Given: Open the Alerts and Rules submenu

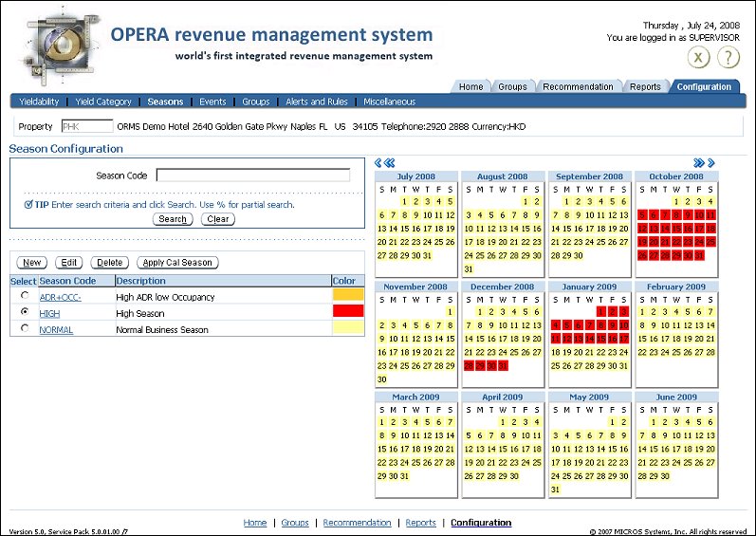Looking at the screenshot, I should pyautogui.click(x=316, y=102).
